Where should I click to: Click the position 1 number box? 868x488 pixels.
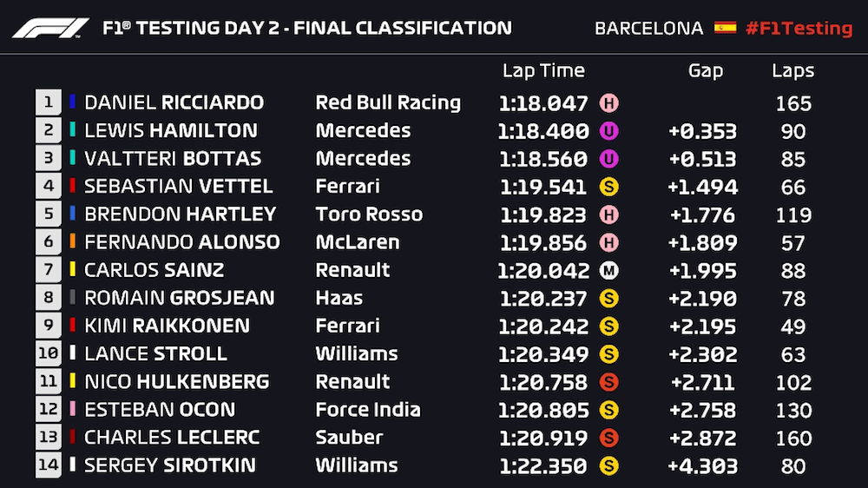click(49, 102)
